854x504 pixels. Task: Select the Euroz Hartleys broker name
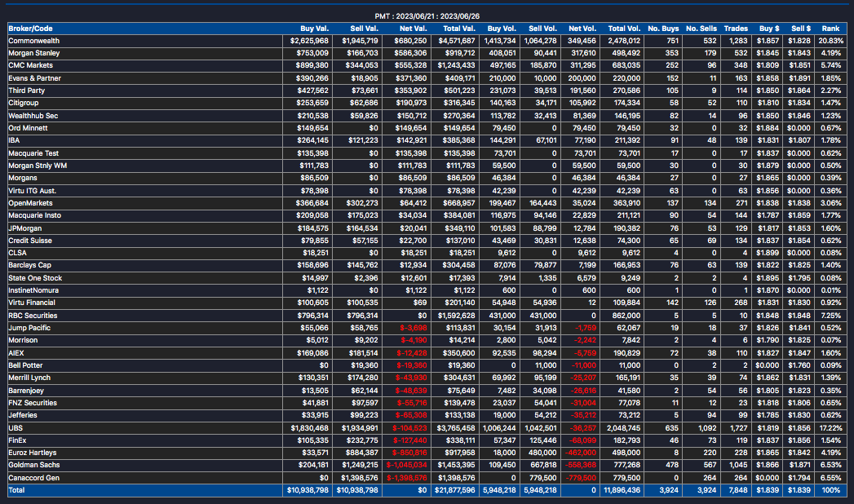(x=32, y=453)
